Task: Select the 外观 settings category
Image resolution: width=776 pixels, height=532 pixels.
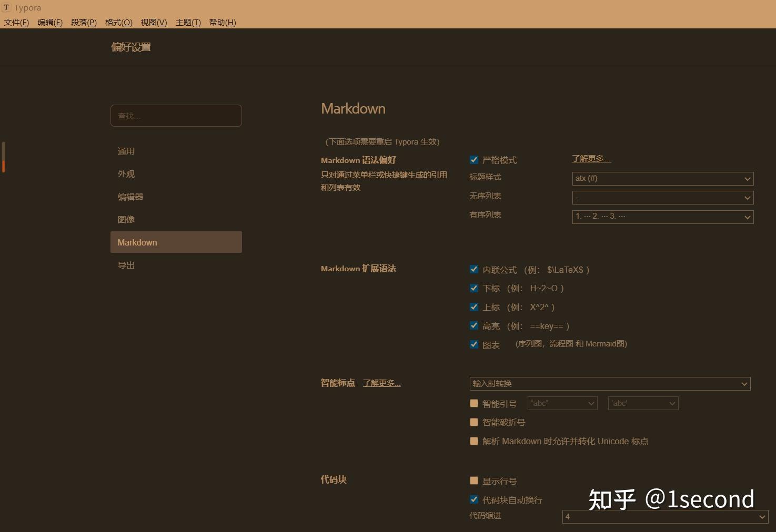Action: click(x=176, y=174)
